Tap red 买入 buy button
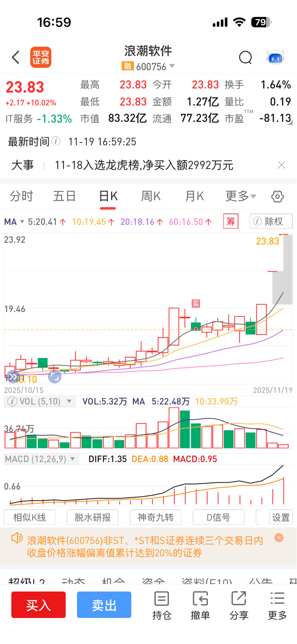Screen dimensions: 297x644 coord(38,605)
